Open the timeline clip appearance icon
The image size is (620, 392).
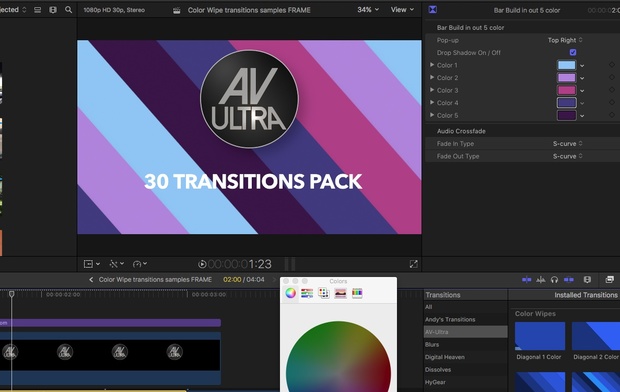pos(587,280)
